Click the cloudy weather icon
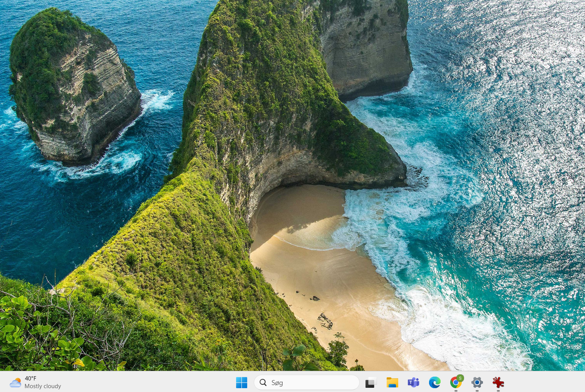The image size is (585, 392). (15, 382)
